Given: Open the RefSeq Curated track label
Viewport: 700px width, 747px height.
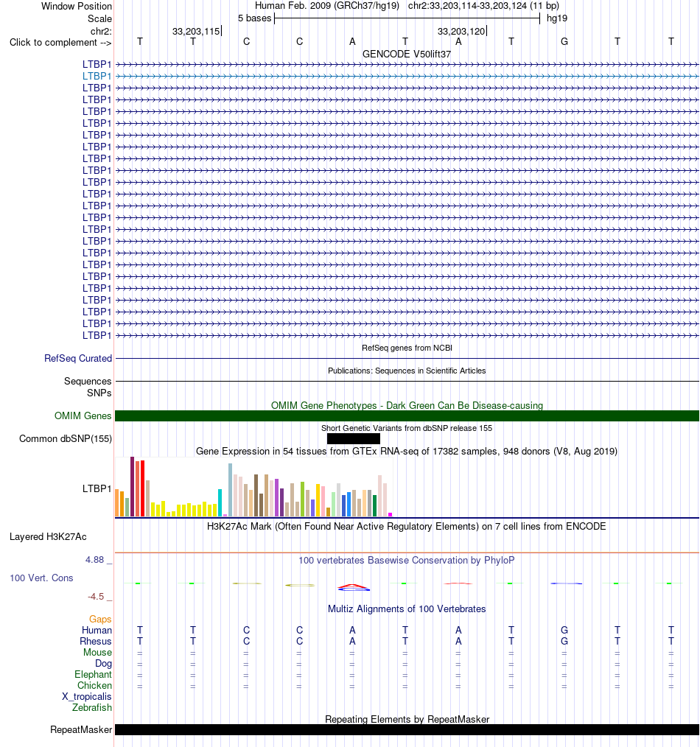Looking at the screenshot, I should (x=78, y=358).
